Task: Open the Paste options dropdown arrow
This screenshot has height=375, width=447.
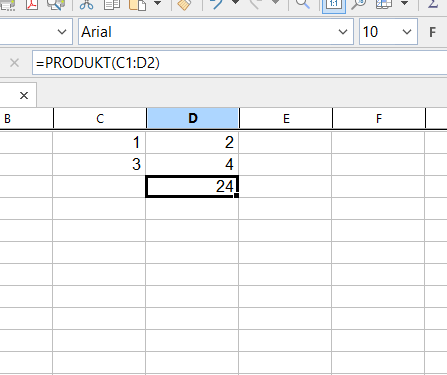Action: pyautogui.click(x=157, y=3)
